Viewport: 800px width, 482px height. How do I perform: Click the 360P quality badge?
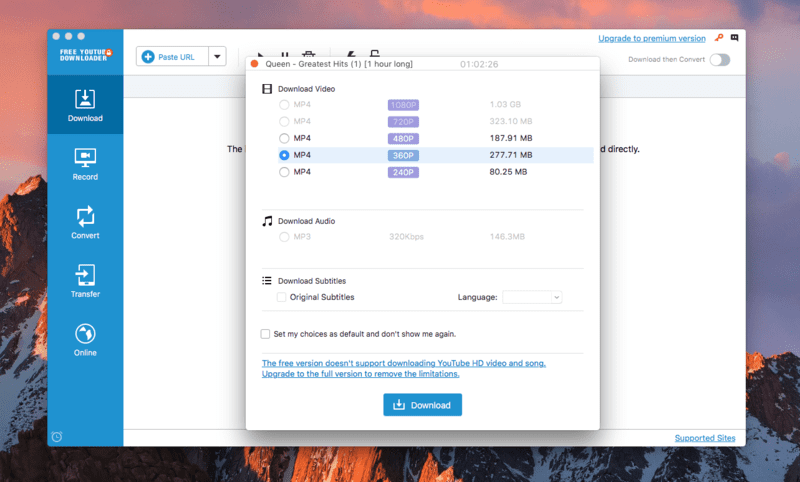(403, 155)
